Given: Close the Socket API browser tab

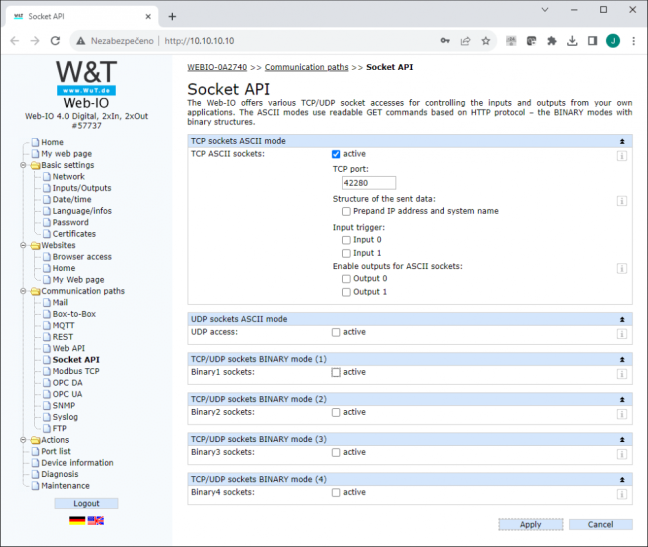Looking at the screenshot, I should pyautogui.click(x=148, y=17).
